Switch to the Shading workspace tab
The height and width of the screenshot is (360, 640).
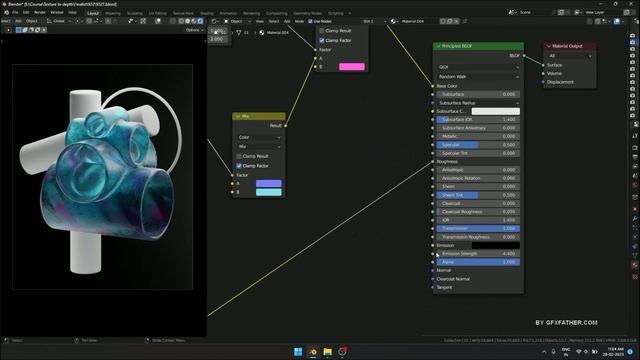pyautogui.click(x=207, y=13)
